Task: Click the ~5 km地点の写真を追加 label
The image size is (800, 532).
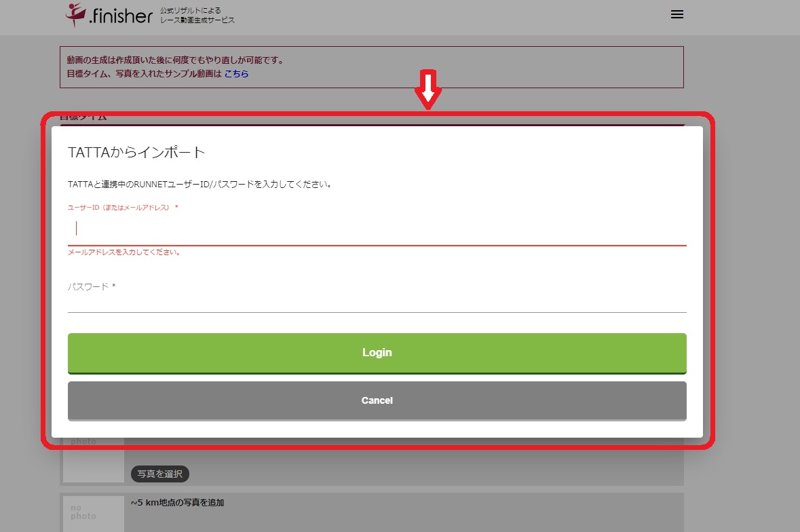Action: (x=177, y=503)
